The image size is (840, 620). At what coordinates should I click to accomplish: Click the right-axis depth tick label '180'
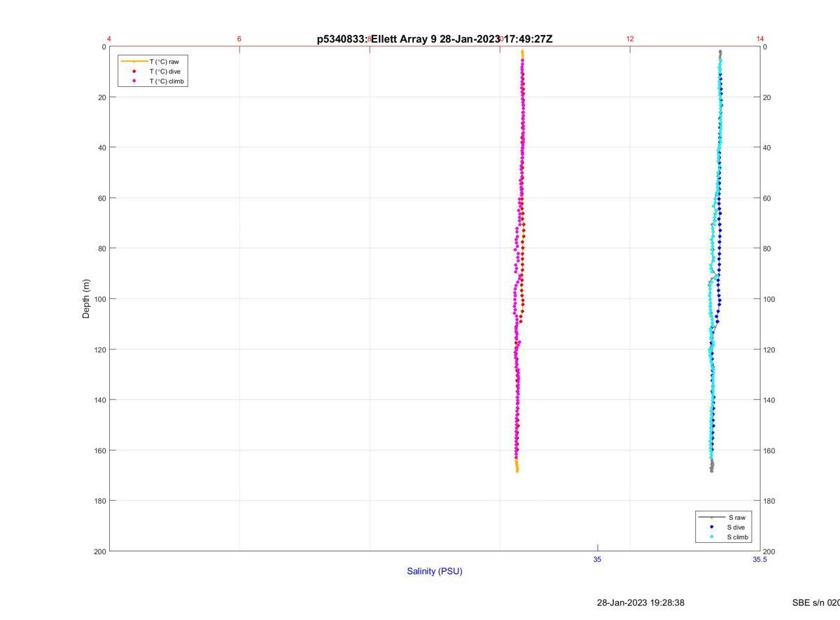769,501
